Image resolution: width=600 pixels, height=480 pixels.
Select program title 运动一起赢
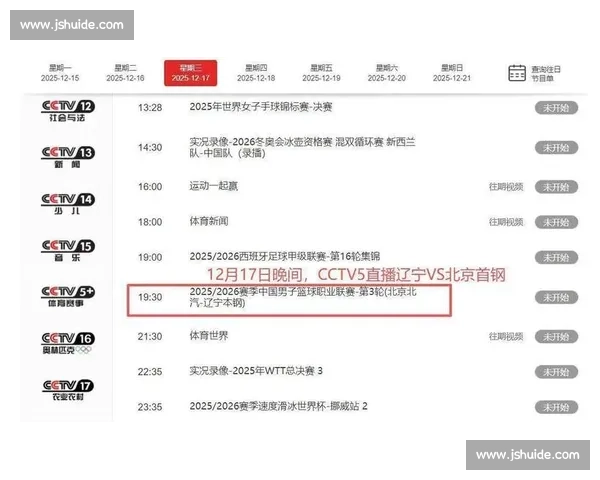point(214,186)
